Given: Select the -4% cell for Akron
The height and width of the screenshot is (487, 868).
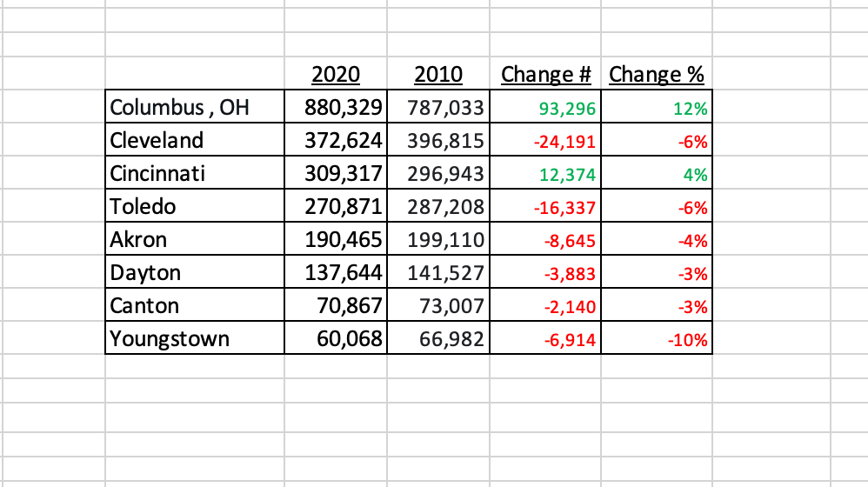Looking at the screenshot, I should click(657, 238).
